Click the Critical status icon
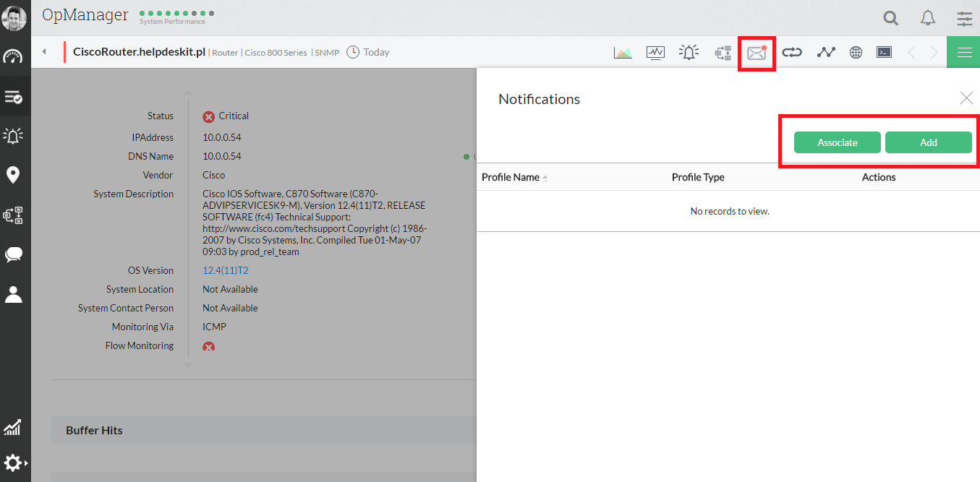 coord(208,116)
